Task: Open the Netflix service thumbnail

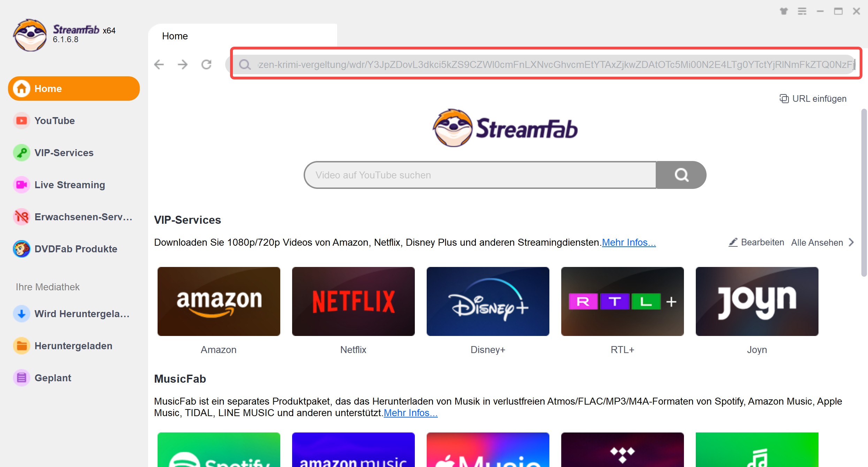Action: [353, 301]
